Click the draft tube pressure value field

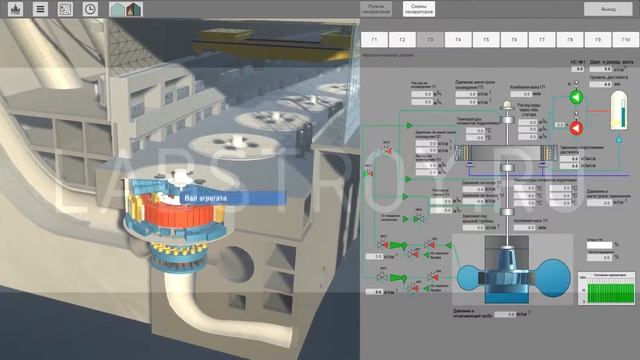[505, 314]
